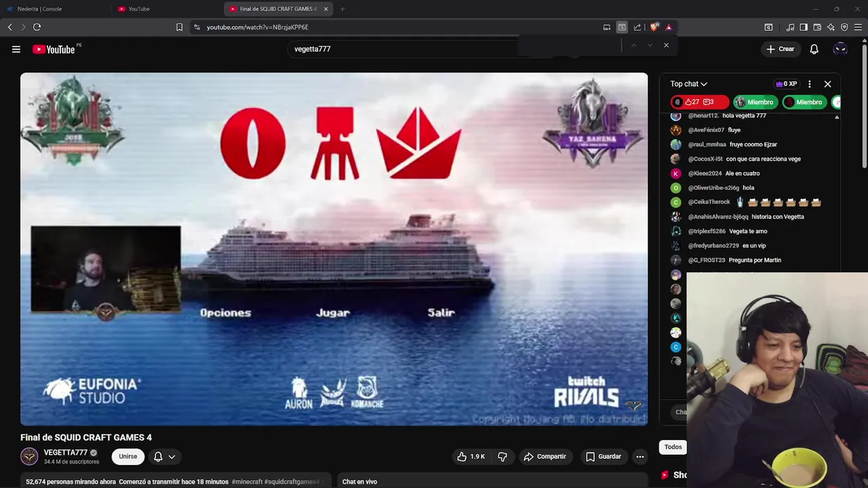Click the Unirse membership button

point(128,456)
